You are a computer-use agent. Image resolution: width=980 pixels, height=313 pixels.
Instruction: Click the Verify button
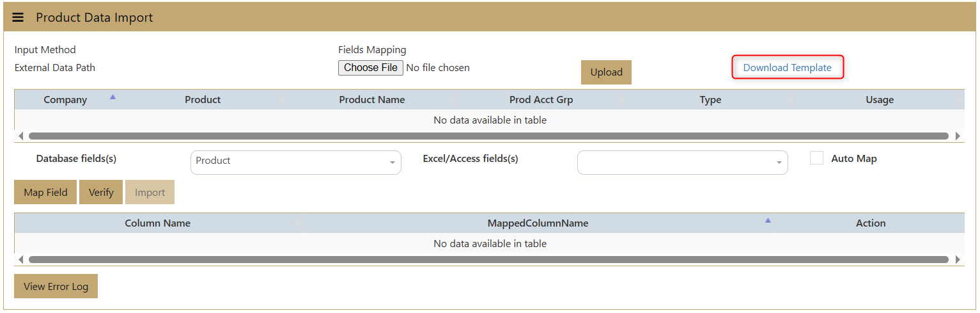(101, 193)
